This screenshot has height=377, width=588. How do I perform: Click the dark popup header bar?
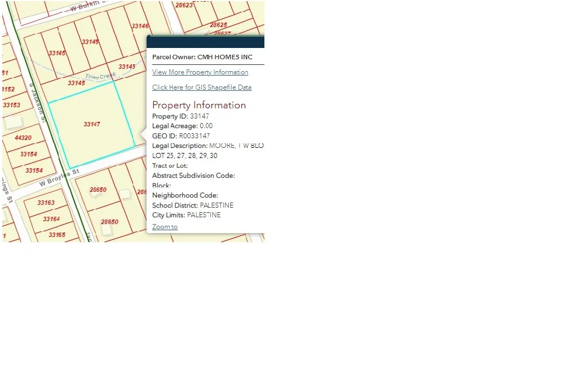pyautogui.click(x=205, y=42)
